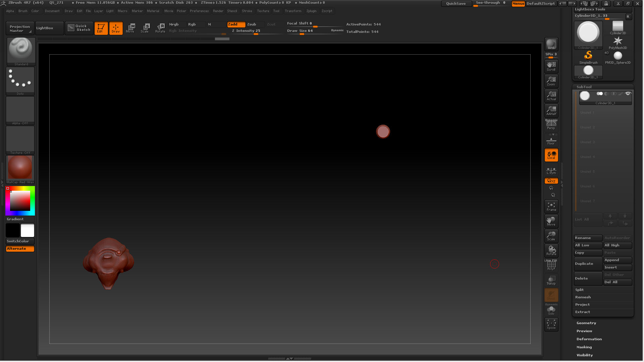
Task: Toggle PolyF polyframe display
Action: (x=551, y=265)
